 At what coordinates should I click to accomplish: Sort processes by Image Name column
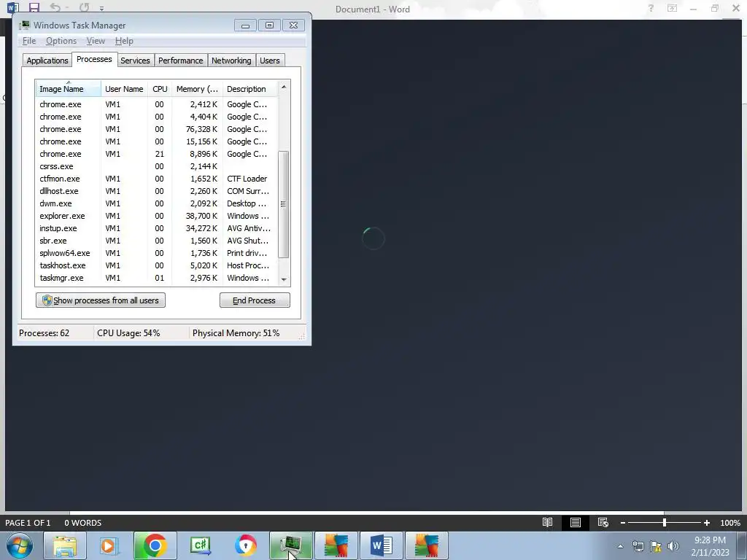pos(68,89)
